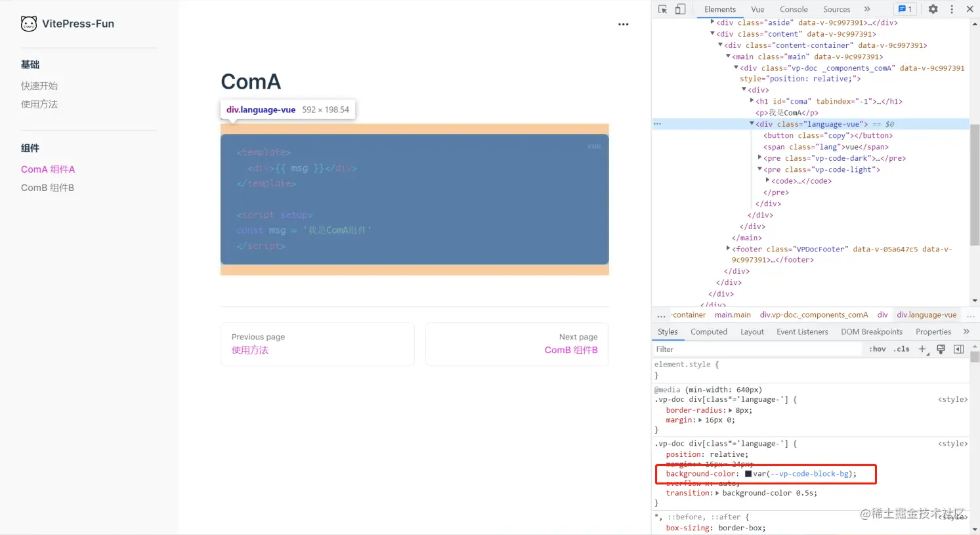The height and width of the screenshot is (535, 980).
Task: Select div.vp-doc._components_comA in the breadcrumb bar
Action: [814, 315]
